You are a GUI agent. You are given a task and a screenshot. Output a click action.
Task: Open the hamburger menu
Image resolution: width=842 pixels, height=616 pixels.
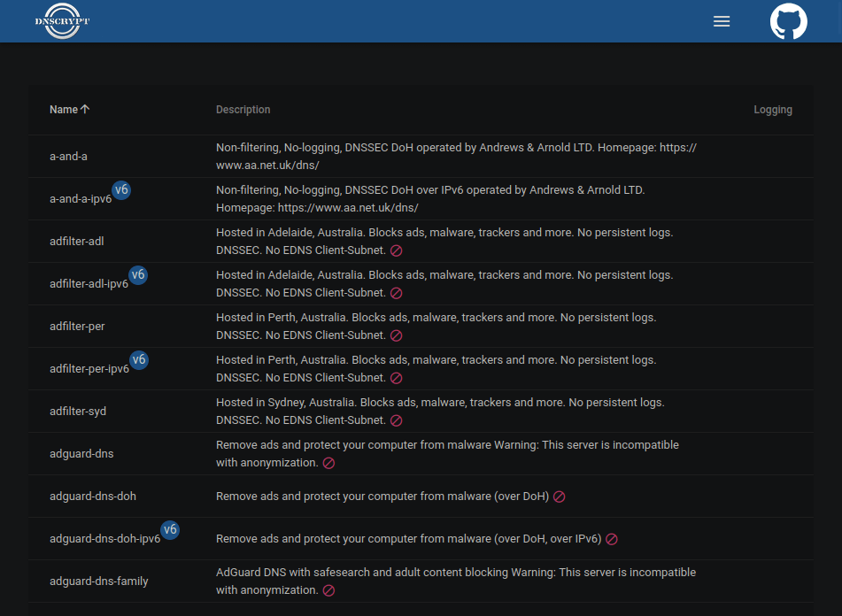(722, 21)
